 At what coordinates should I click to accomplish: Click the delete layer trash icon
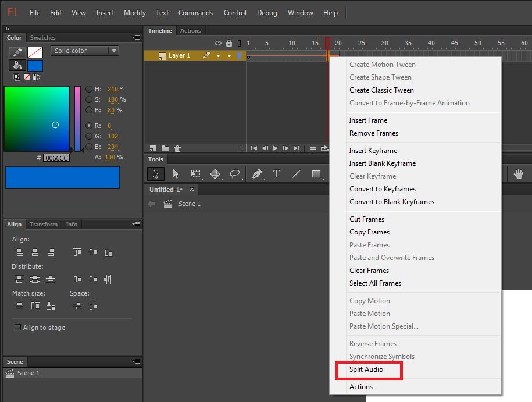coord(178,148)
